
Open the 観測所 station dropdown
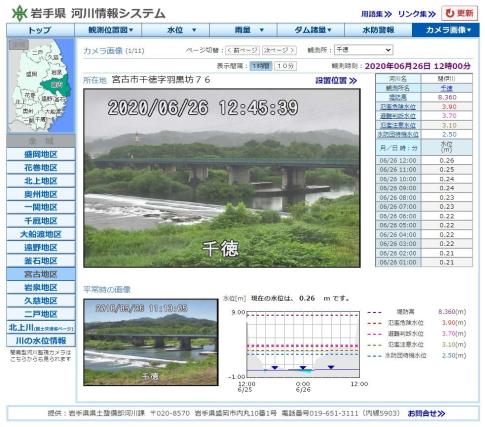coord(363,50)
